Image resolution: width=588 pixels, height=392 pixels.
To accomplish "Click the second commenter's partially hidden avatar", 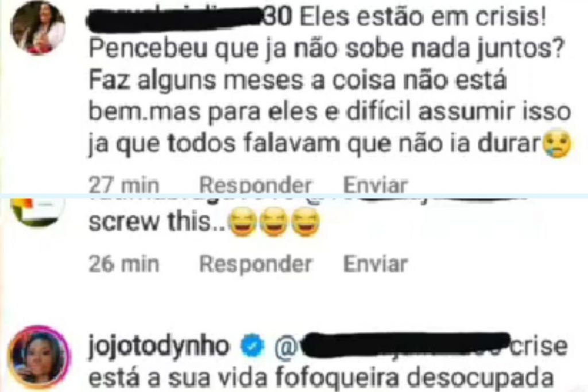I will click(x=37, y=212).
